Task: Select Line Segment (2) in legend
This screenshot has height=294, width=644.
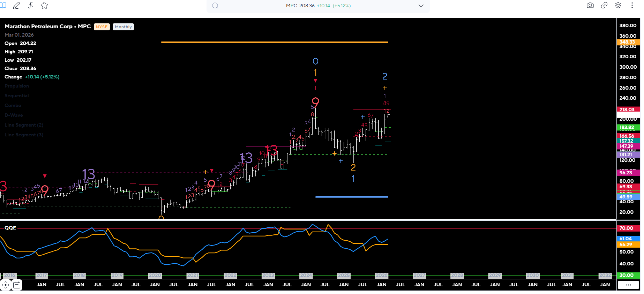Action: [24, 125]
